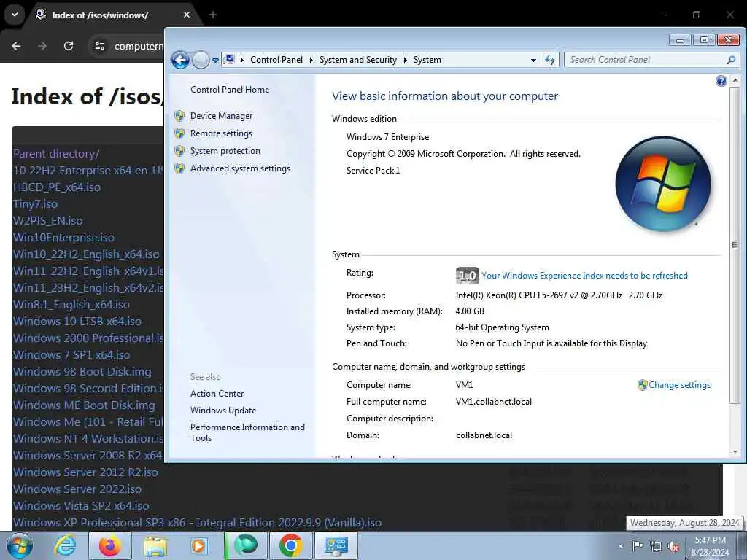Screen dimensions: 747x560
Task: Click the Back arrow in Control Panel
Action: click(181, 60)
